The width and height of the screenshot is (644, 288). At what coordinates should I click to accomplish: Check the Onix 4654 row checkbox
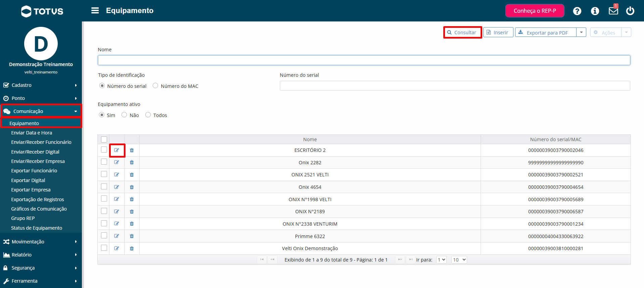(104, 186)
